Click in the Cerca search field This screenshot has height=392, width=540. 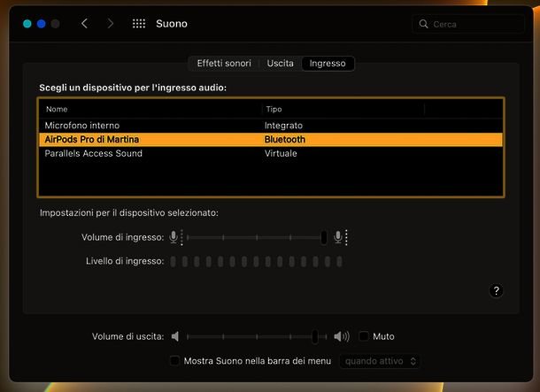pos(468,24)
